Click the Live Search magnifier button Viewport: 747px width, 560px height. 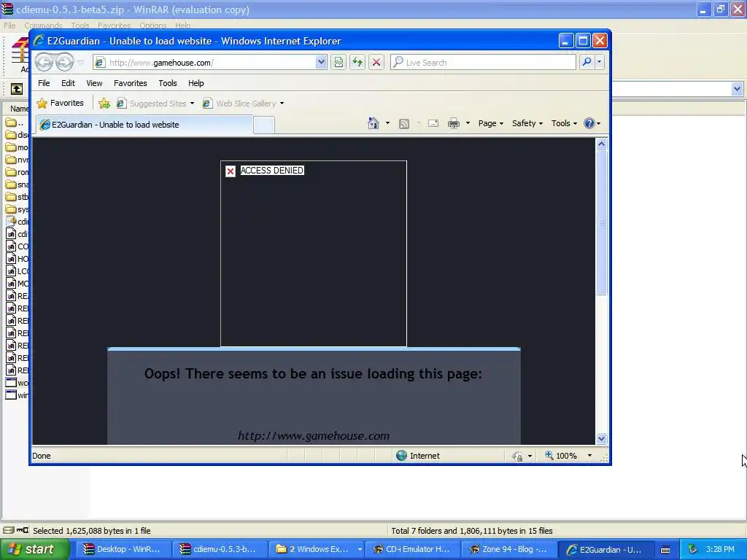coord(587,62)
